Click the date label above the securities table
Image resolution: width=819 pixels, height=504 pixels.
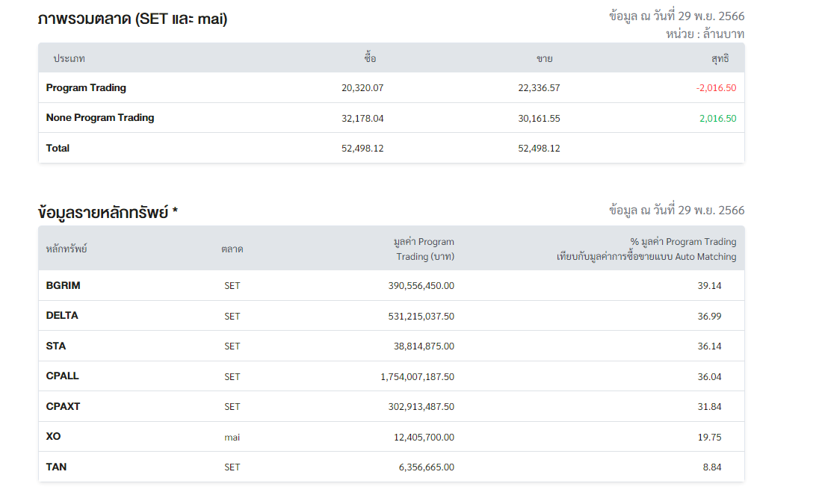pyautogui.click(x=677, y=211)
